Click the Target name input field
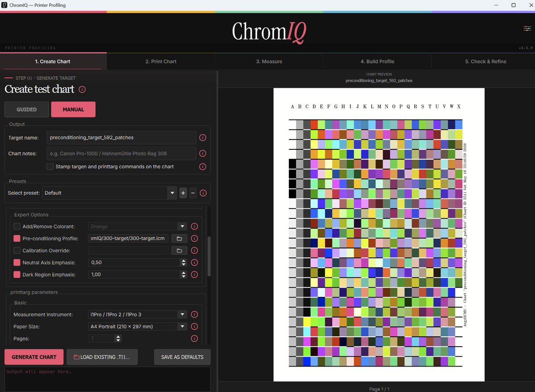Image resolution: width=535 pixels, height=392 pixels. [x=121, y=137]
